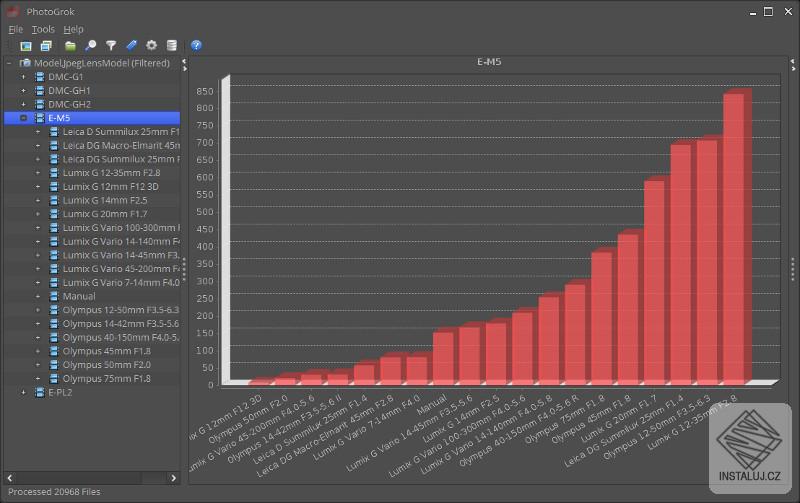
Task: Select Lumix G Vario 45-200mm lens
Action: pos(121,269)
